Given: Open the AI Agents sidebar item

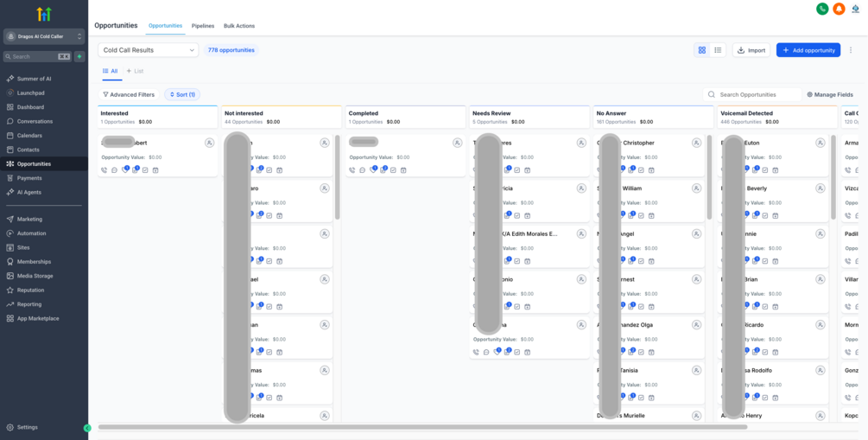Looking at the screenshot, I should (29, 192).
